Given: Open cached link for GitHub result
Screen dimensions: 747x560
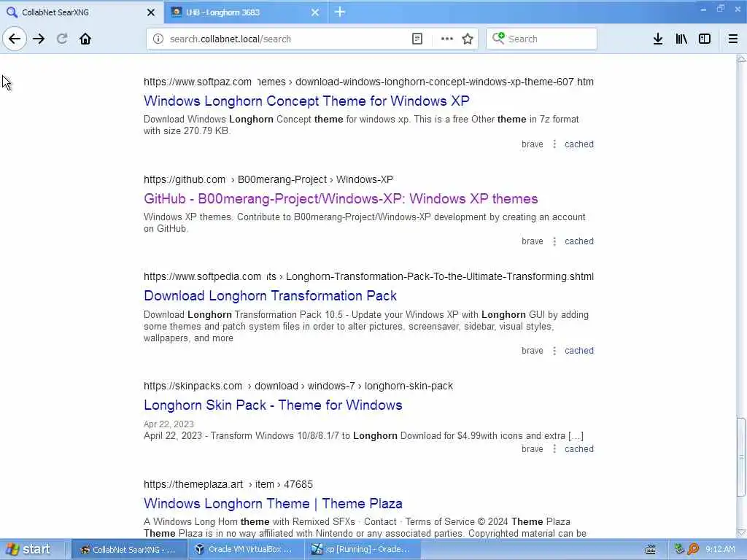Looking at the screenshot, I should point(578,241).
